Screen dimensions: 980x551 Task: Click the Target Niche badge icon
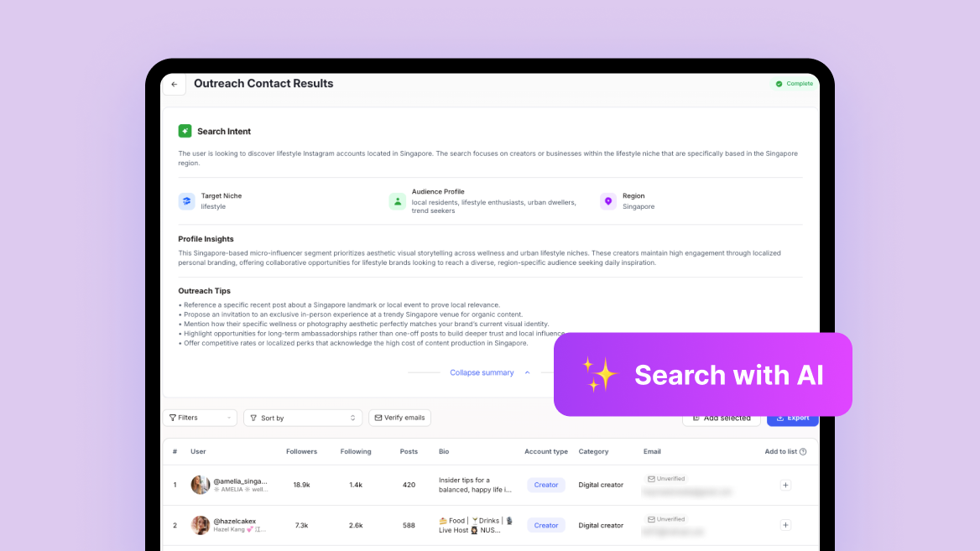click(185, 200)
